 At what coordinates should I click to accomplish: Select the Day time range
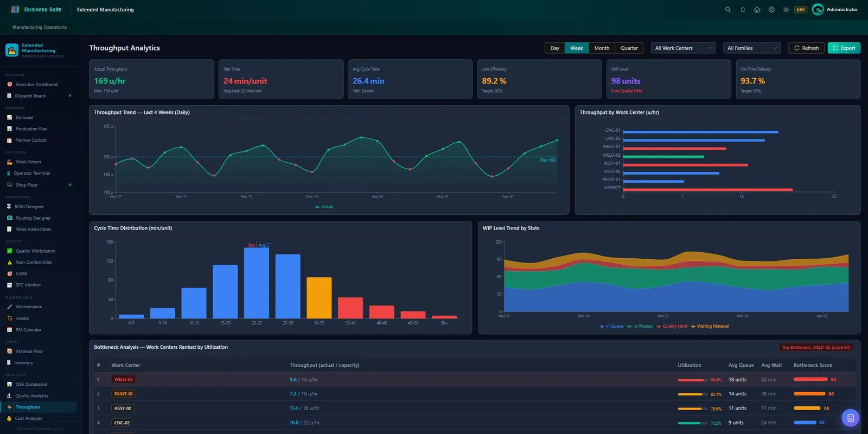[554, 48]
